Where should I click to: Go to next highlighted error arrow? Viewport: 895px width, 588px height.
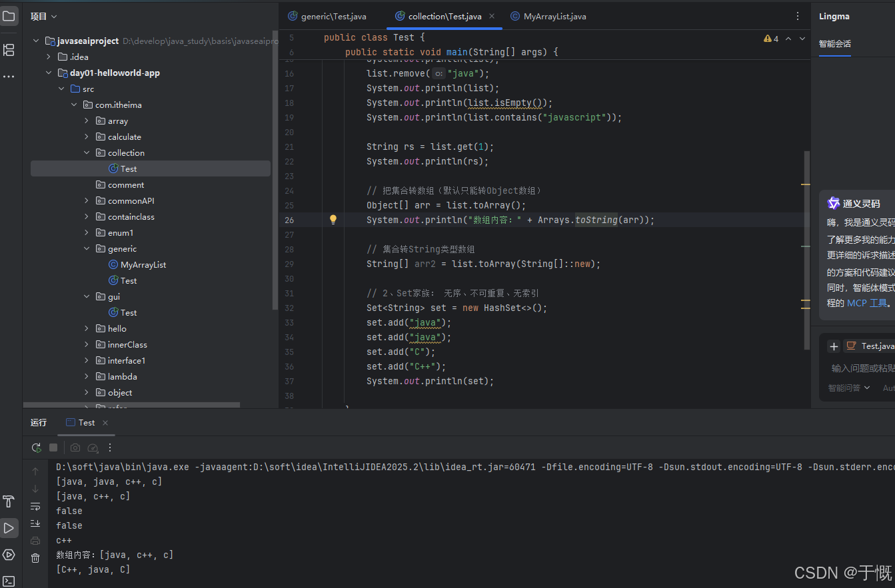[x=802, y=39]
